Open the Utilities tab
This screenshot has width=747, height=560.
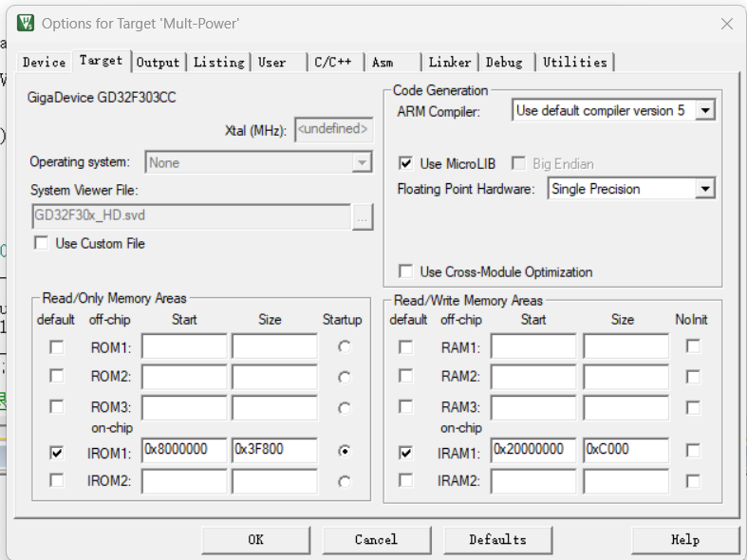coord(575,63)
